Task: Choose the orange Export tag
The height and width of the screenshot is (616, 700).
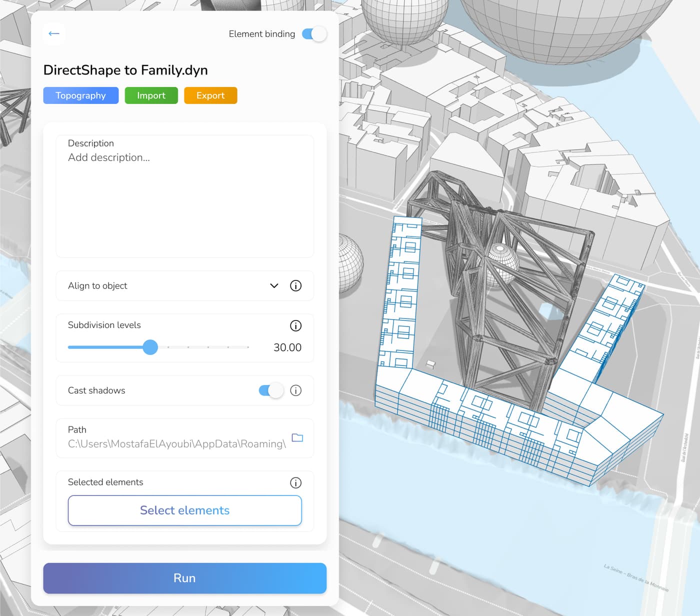Action: click(210, 95)
